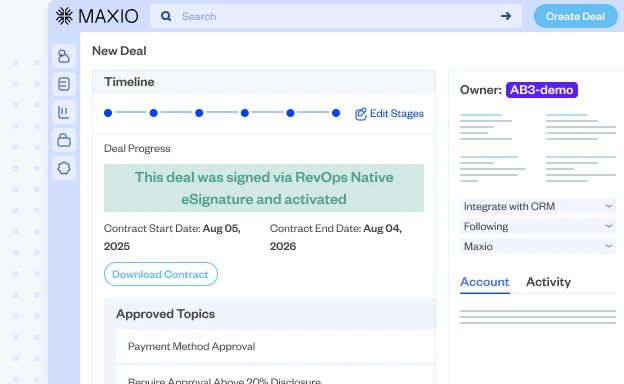Open the briefcase sidebar icon
624x384 pixels.
click(64, 140)
